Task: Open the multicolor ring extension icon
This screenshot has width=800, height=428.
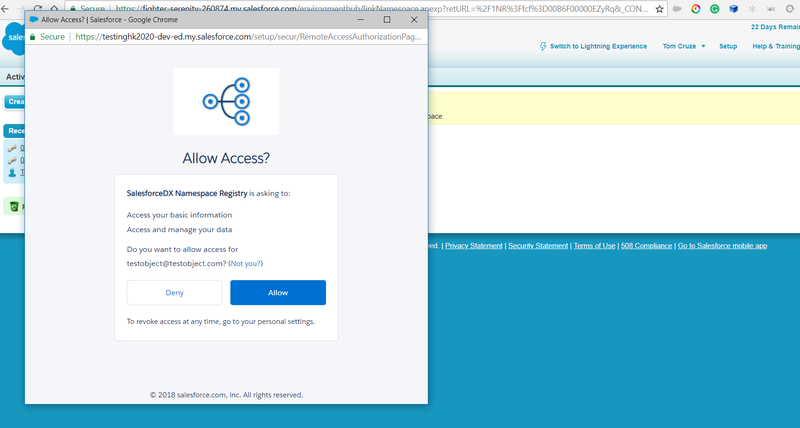Action: coord(695,9)
